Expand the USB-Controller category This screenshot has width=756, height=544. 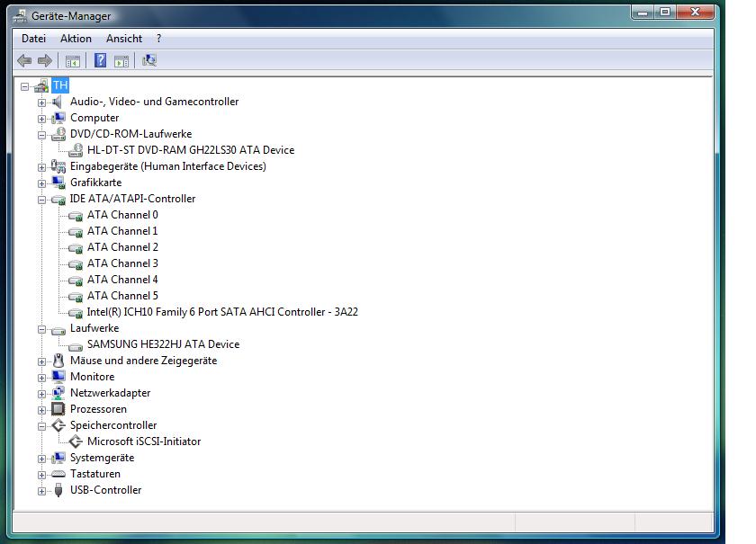coord(42,492)
